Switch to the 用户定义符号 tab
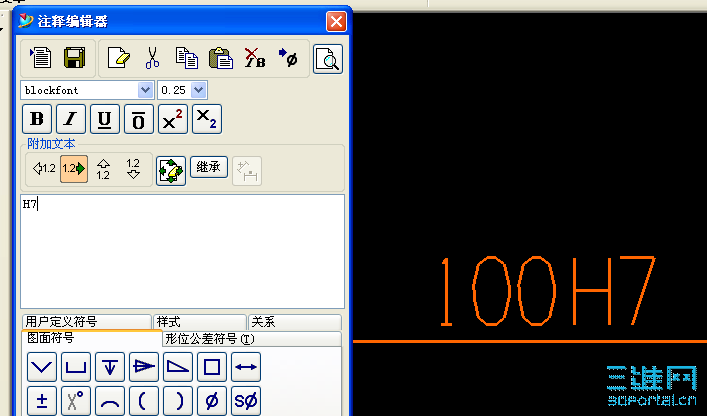 [x=87, y=322]
